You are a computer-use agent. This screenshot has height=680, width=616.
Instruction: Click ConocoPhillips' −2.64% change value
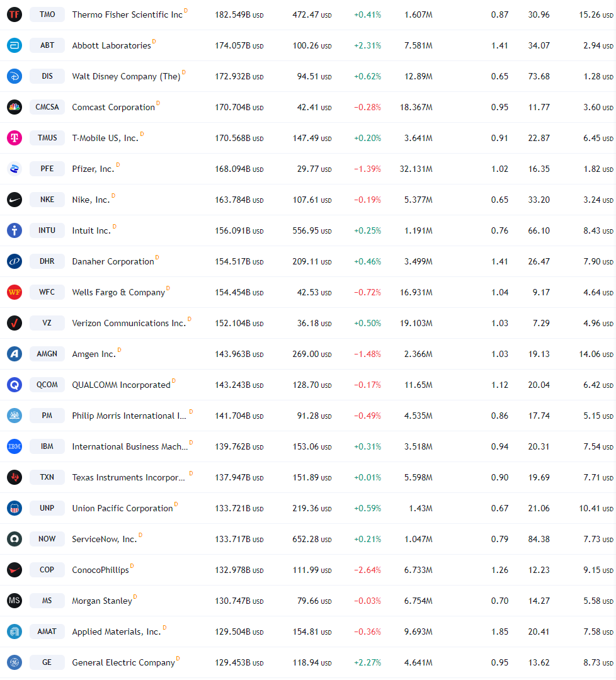(x=367, y=570)
